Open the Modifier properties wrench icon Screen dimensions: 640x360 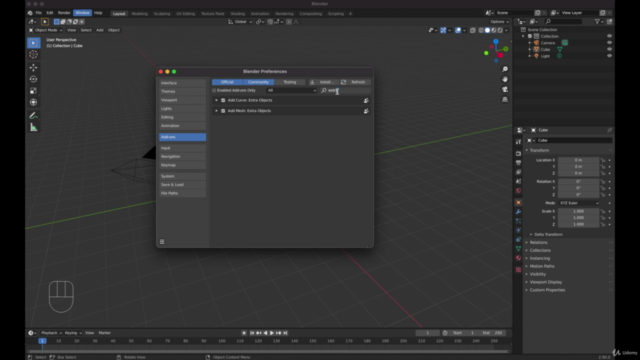(518, 212)
